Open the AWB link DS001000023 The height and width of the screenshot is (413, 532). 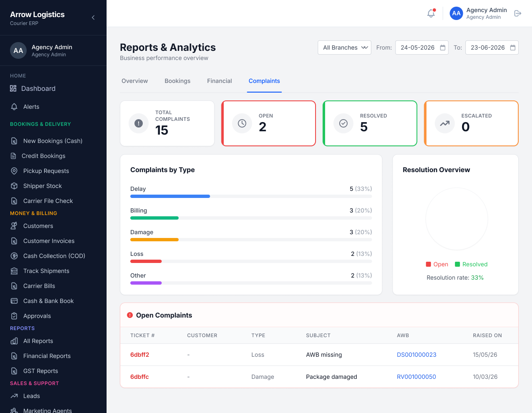(x=417, y=355)
